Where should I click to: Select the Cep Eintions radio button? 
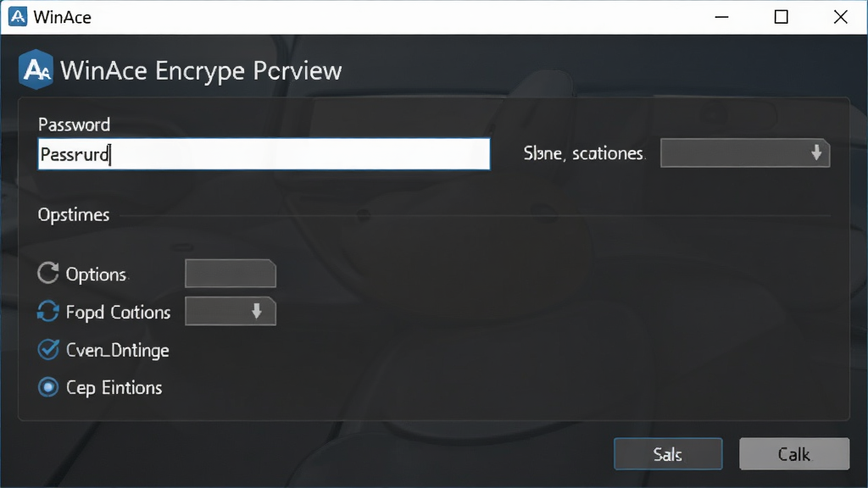[x=48, y=387]
